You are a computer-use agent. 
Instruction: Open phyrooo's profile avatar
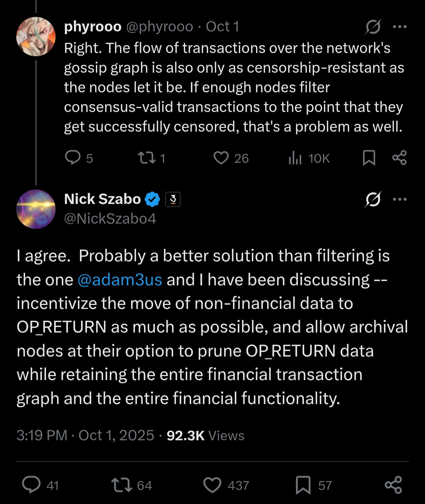(x=36, y=37)
